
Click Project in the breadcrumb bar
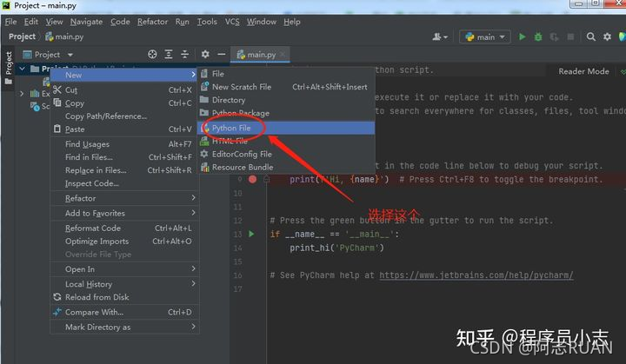click(22, 36)
